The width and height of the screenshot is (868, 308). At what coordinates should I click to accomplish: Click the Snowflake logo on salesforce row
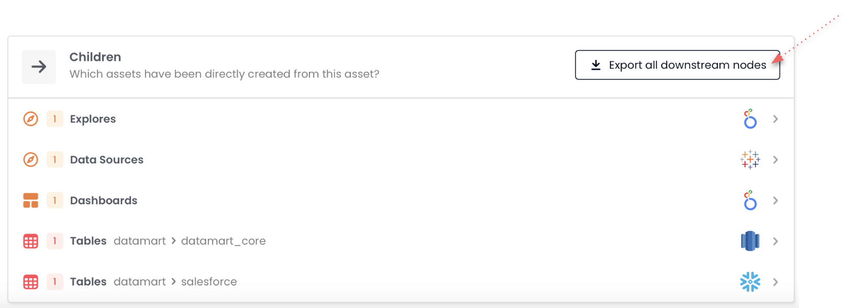[750, 282]
